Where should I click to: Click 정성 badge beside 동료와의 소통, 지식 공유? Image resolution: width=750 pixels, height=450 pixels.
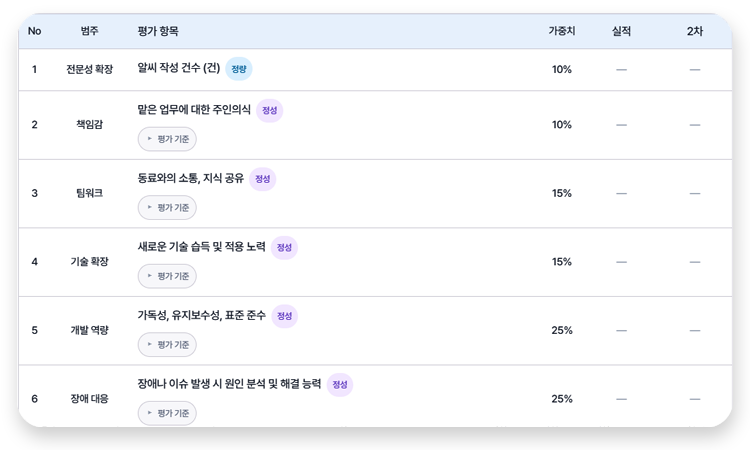click(x=263, y=179)
